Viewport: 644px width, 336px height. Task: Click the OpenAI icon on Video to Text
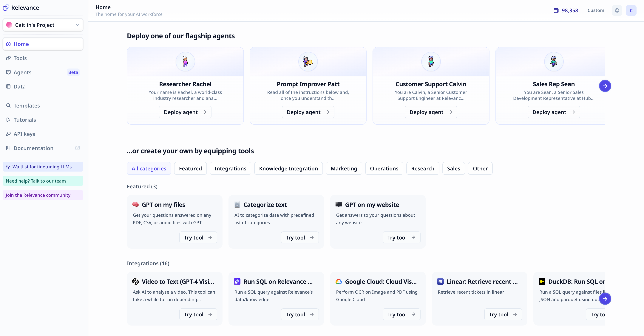point(135,281)
